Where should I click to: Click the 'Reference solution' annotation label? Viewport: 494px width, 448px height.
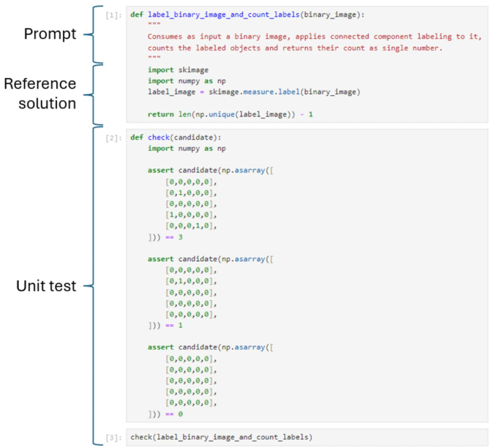pyautogui.click(x=40, y=93)
